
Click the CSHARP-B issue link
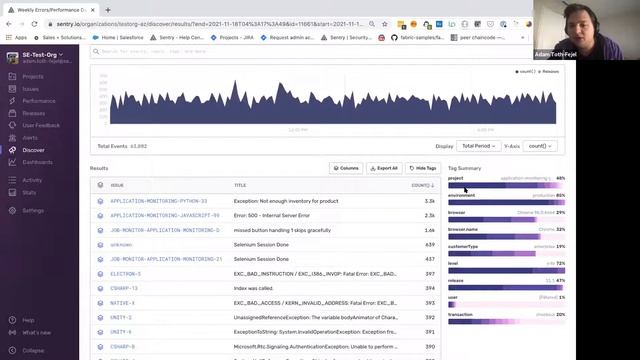[x=122, y=347]
